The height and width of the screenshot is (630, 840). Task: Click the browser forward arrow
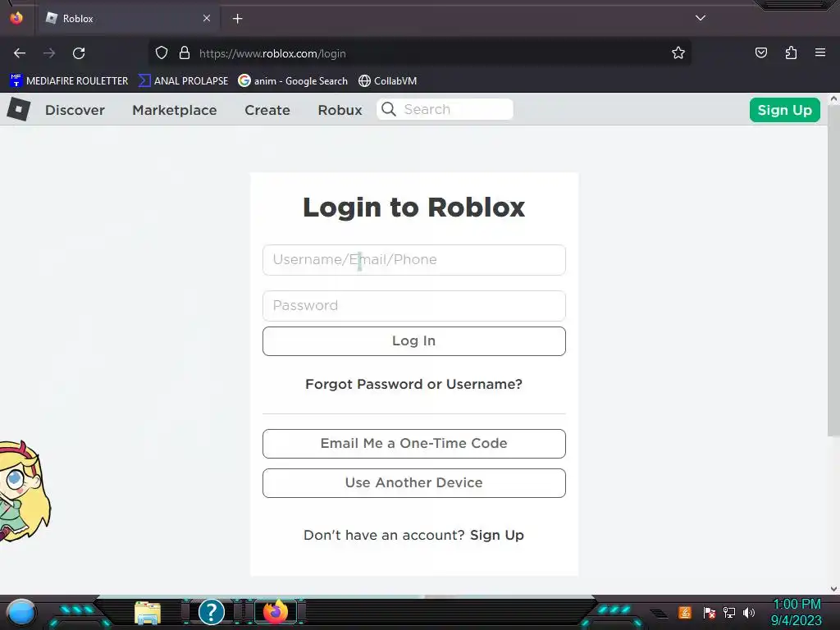coord(49,53)
